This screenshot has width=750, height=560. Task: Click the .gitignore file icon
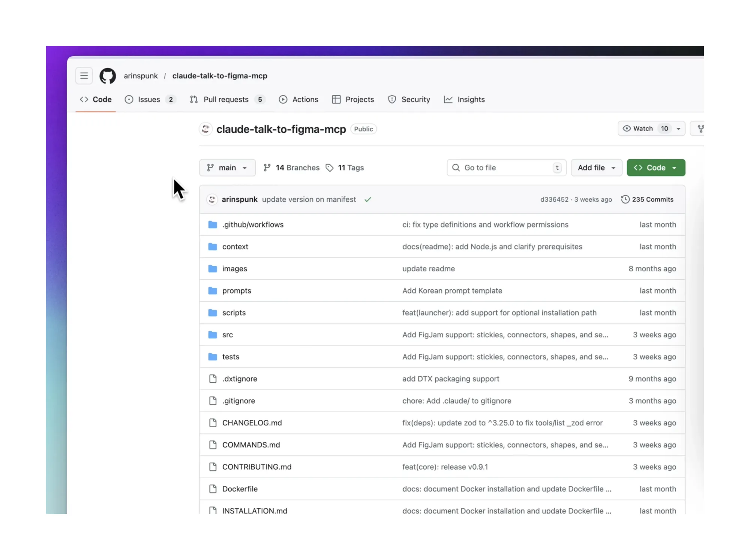[x=213, y=401]
